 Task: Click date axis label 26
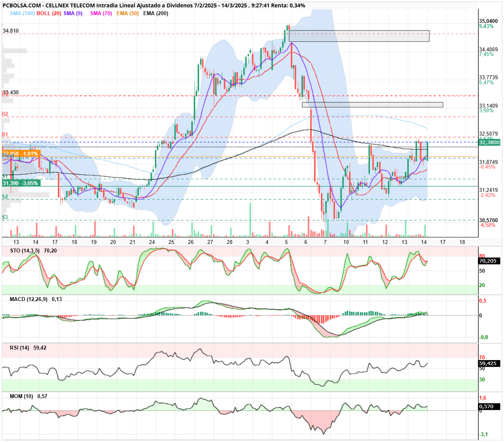pos(191,242)
